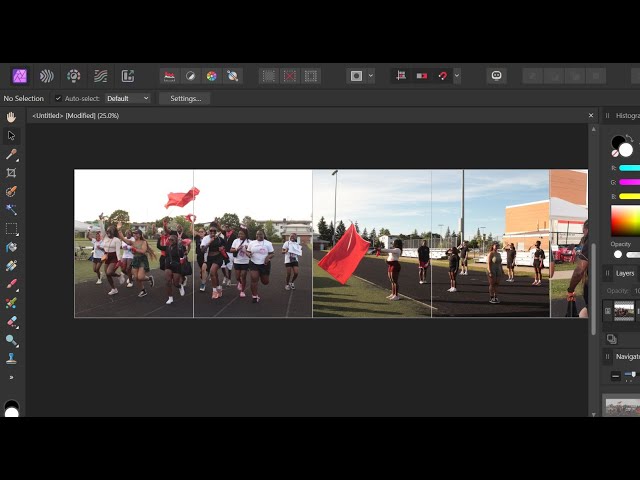Screen dimensions: 640x480
Task: Select the Crop tool
Action: pos(11,173)
